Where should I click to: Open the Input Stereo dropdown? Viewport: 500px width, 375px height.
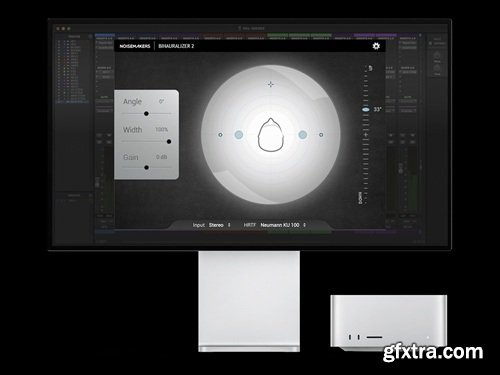219,225
